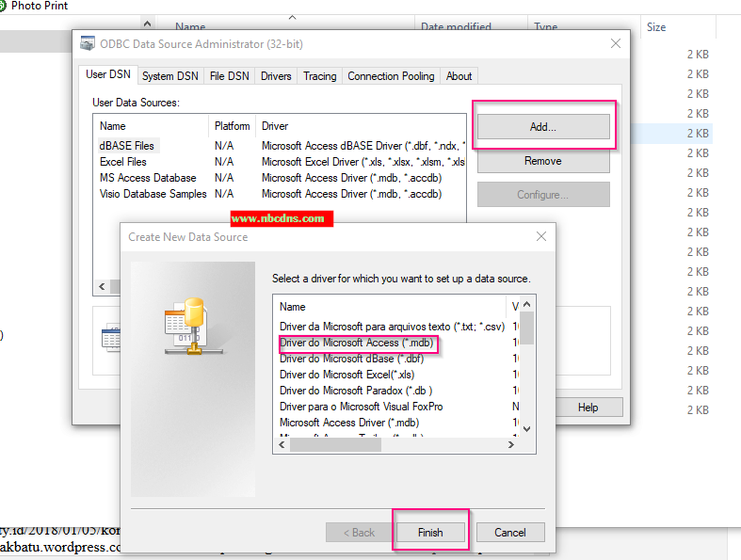Choose Driver do Microsoft Excel(*.xls)
This screenshot has width=741, height=560.
(346, 375)
